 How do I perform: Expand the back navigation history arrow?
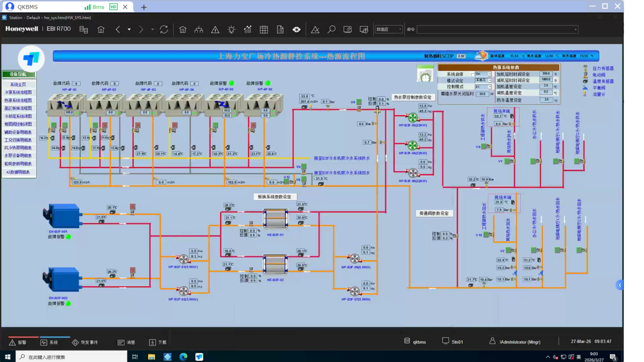pos(129,30)
